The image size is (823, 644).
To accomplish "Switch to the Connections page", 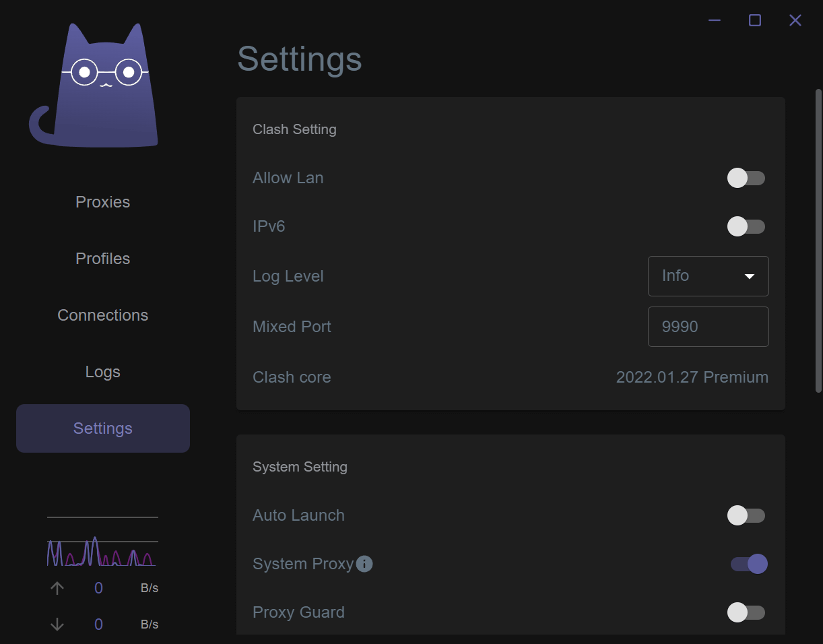I will [103, 315].
